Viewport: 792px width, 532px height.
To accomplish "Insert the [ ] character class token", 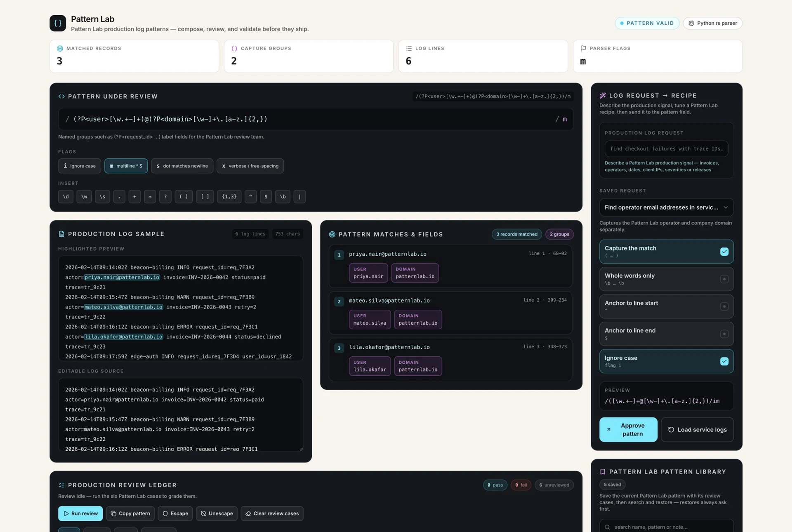I will tap(205, 197).
